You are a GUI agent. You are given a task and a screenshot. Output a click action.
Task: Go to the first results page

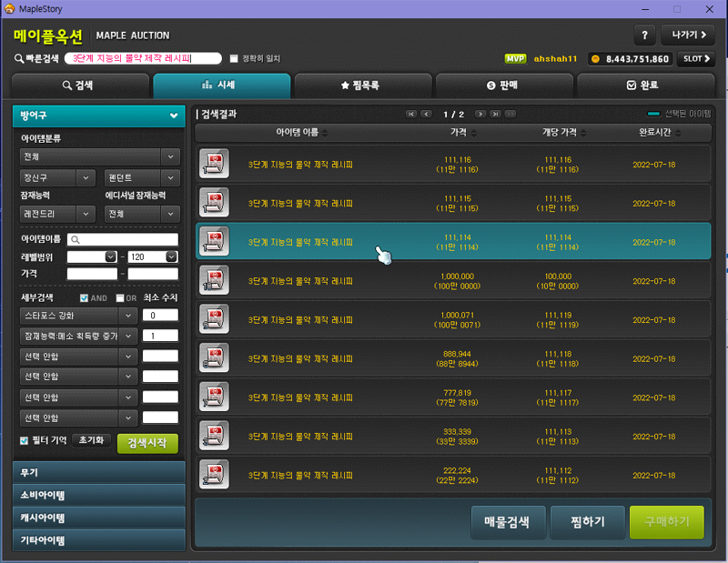[411, 115]
